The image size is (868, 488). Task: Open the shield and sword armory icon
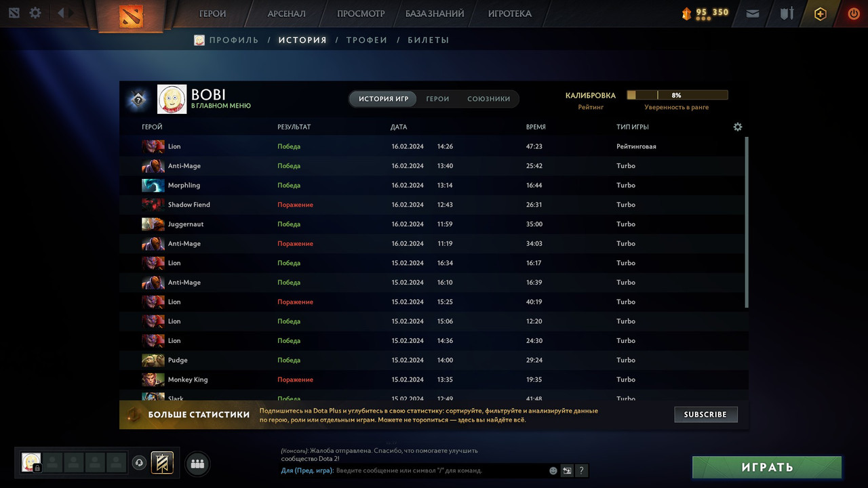click(787, 14)
